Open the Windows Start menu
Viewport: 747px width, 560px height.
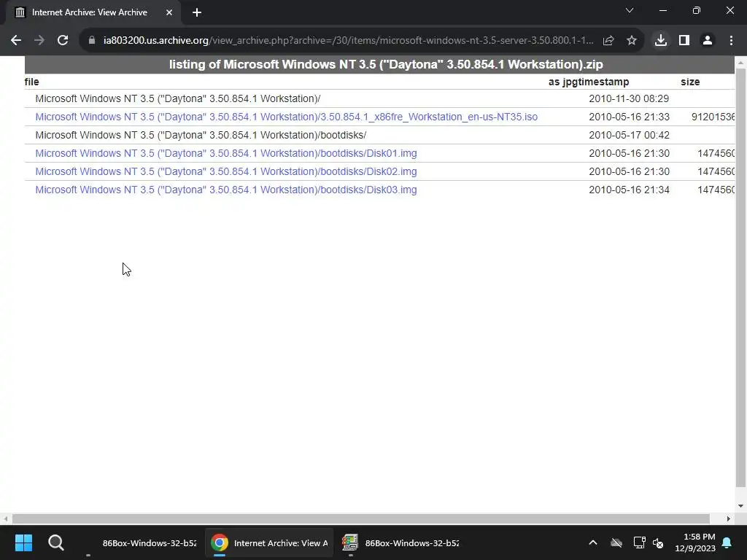[x=23, y=542]
